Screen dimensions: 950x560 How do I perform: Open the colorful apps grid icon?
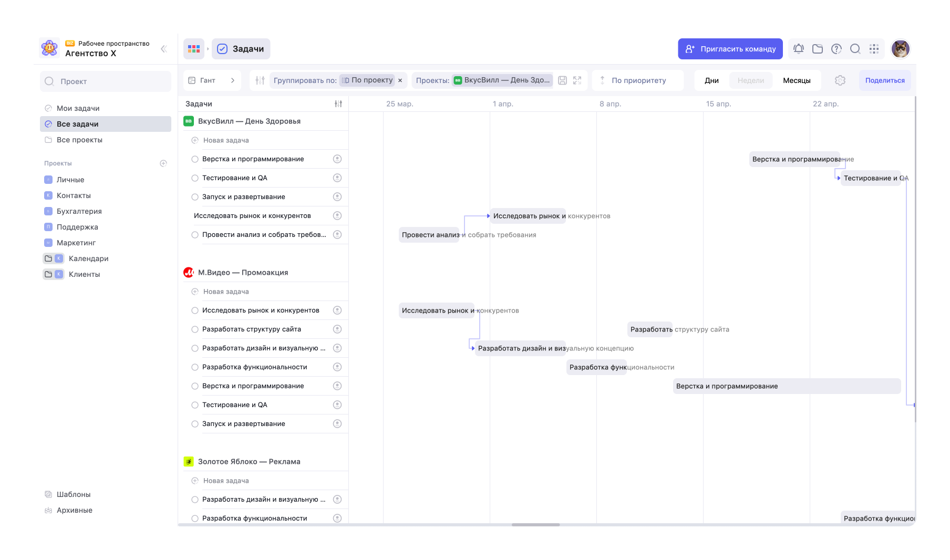pos(194,49)
